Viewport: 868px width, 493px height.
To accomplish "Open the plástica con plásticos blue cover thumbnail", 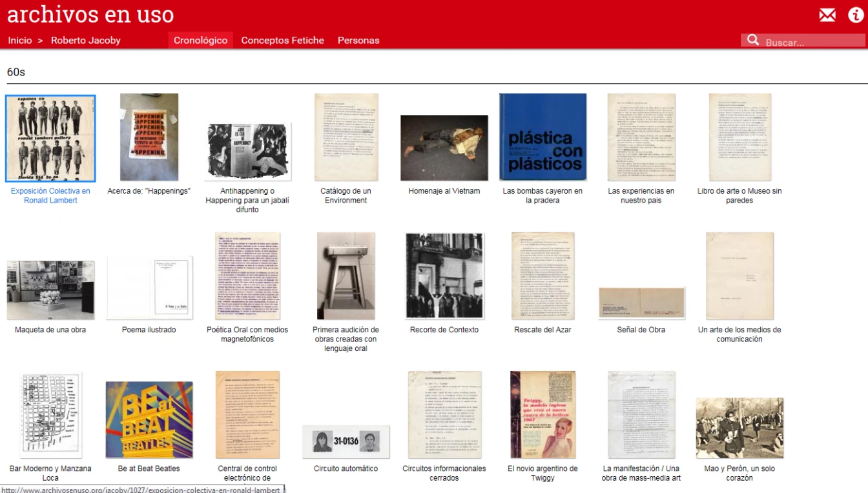I will pos(542,137).
